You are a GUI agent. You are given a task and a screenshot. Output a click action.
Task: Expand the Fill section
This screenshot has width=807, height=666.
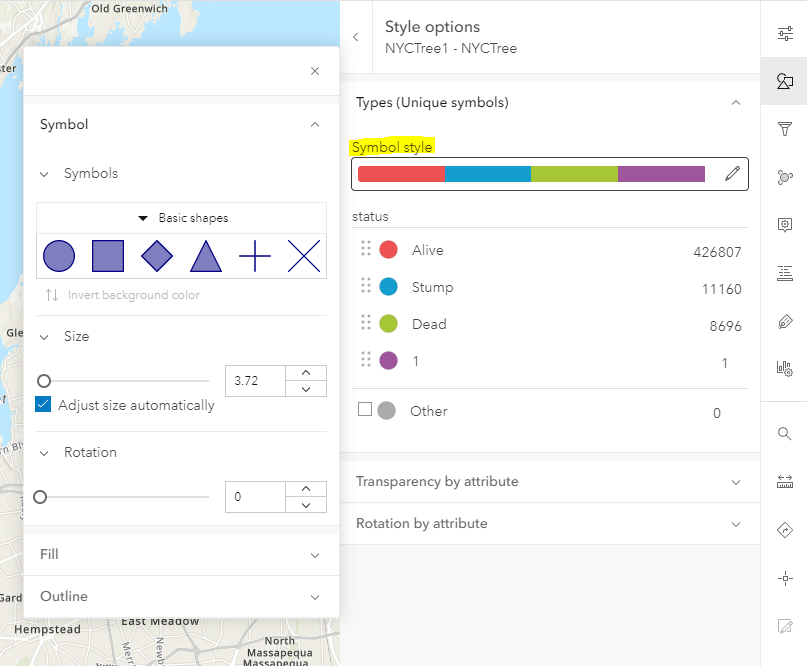pyautogui.click(x=180, y=554)
